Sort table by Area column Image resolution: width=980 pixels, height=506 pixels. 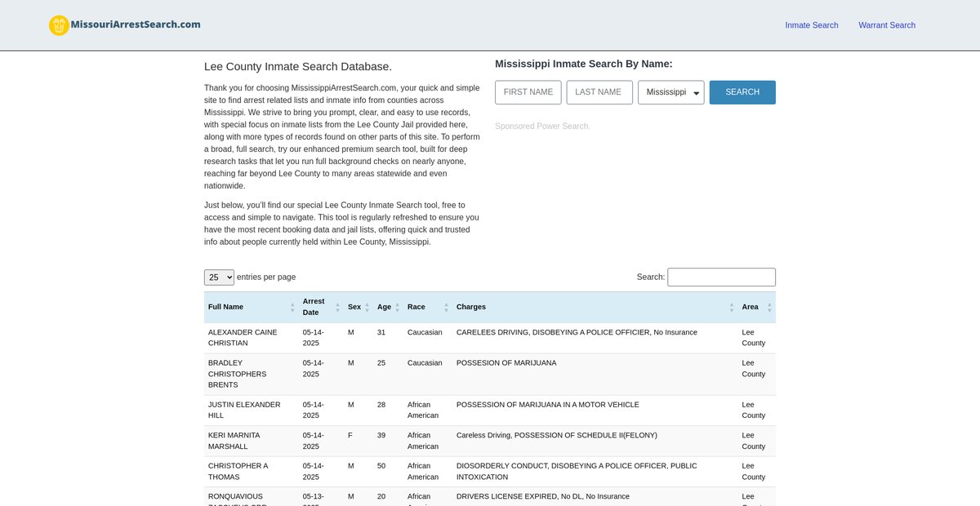tap(756, 307)
